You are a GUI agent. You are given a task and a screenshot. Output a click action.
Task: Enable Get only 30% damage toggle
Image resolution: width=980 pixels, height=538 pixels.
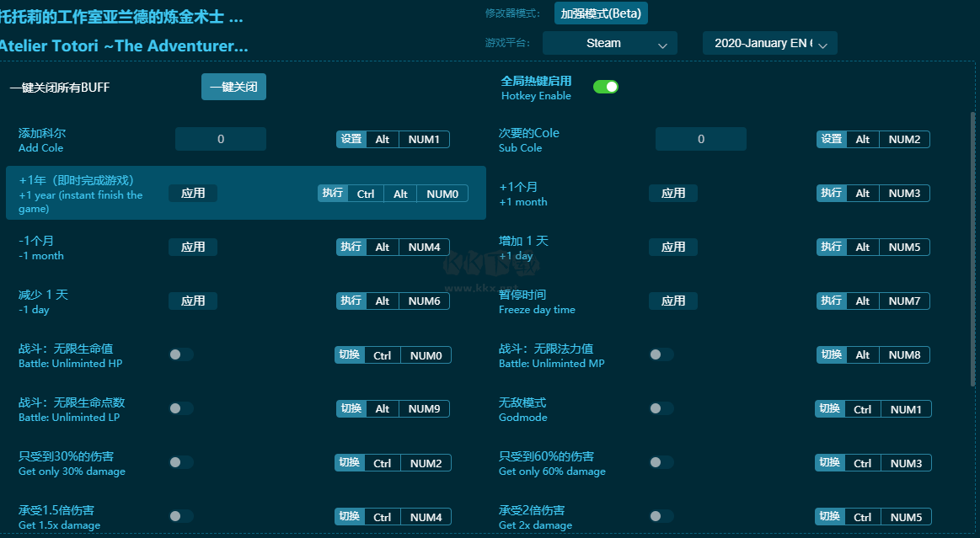(181, 462)
